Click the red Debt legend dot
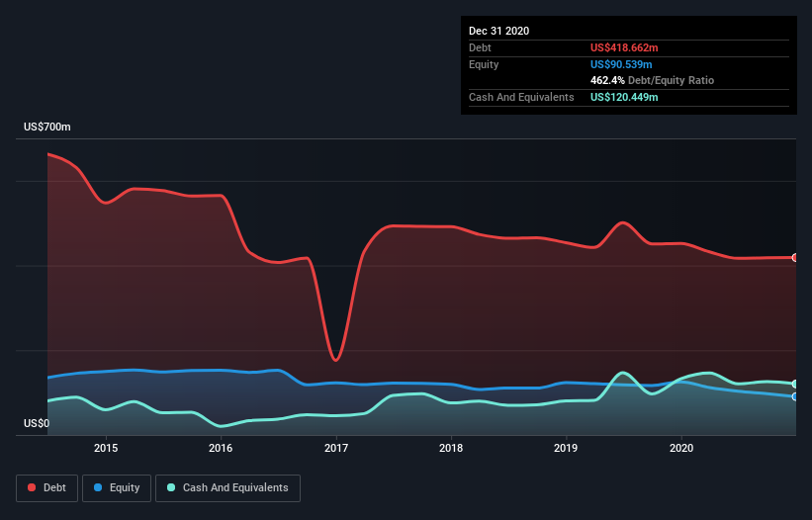The height and width of the screenshot is (520, 812). tap(32, 487)
